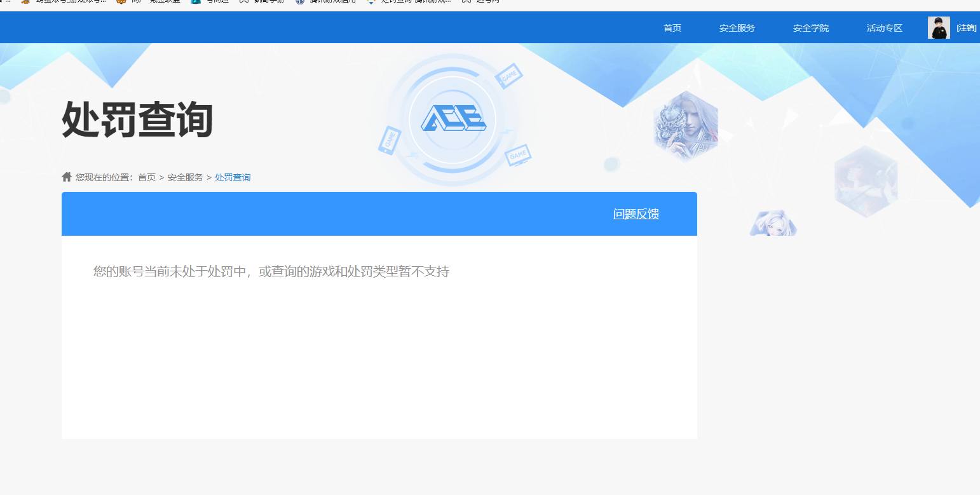Select 首页 in the top navigation bar

[672, 27]
